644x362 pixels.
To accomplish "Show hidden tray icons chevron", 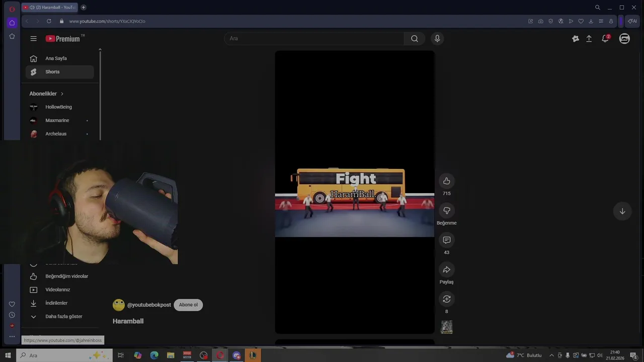I will tap(551, 355).
